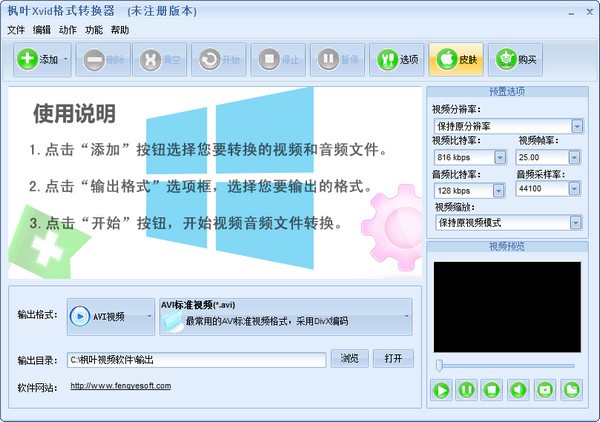Screen dimensions: 600x422
Task: Click the snapshot camera icon under preview
Action: [544, 389]
